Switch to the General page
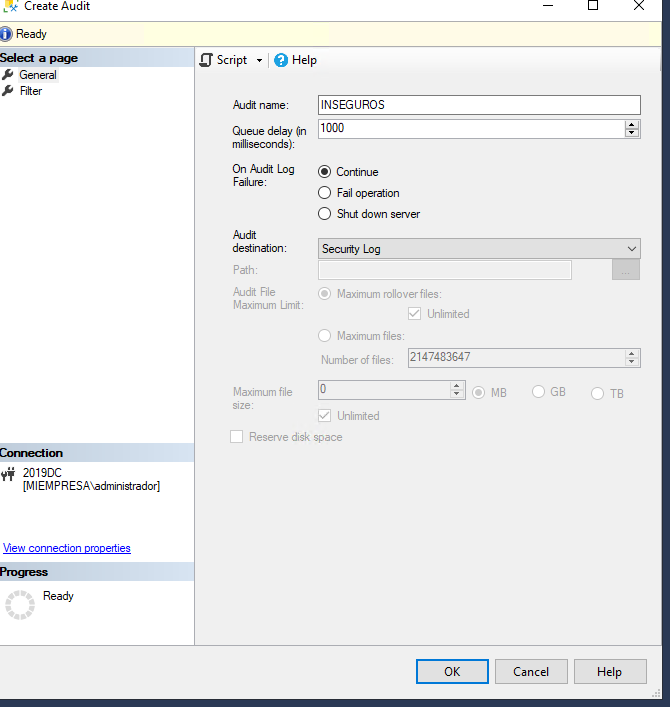Image resolution: width=670 pixels, height=707 pixels. tap(38, 75)
